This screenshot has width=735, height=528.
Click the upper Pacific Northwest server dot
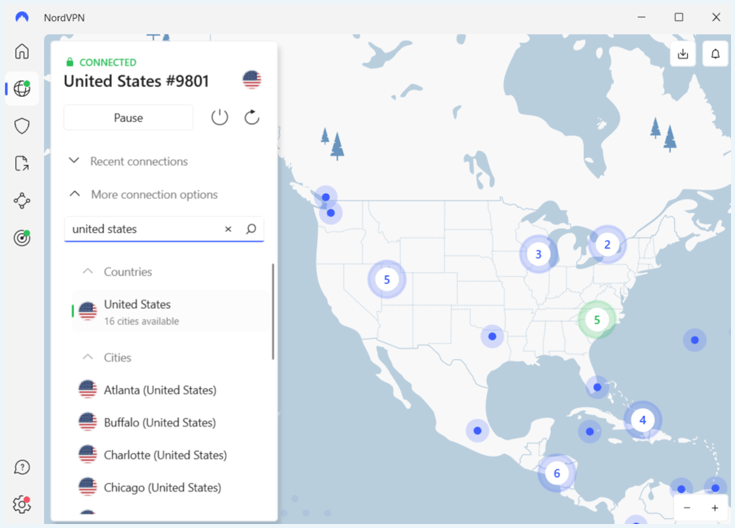326,197
